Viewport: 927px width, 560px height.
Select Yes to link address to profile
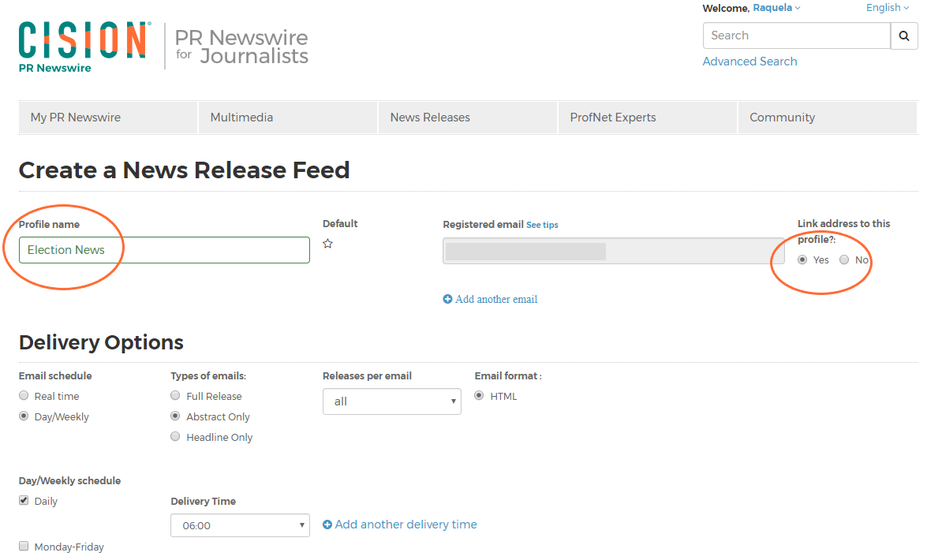(x=802, y=259)
